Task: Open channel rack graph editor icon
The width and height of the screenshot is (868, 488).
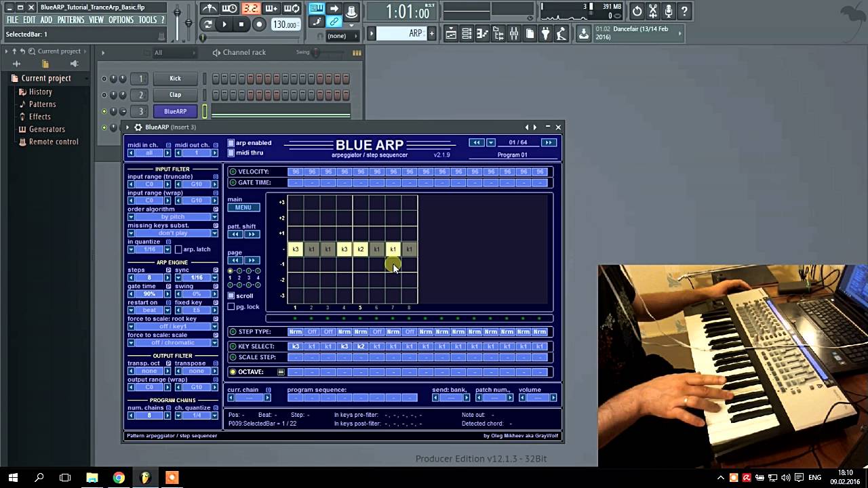Action: click(x=357, y=52)
